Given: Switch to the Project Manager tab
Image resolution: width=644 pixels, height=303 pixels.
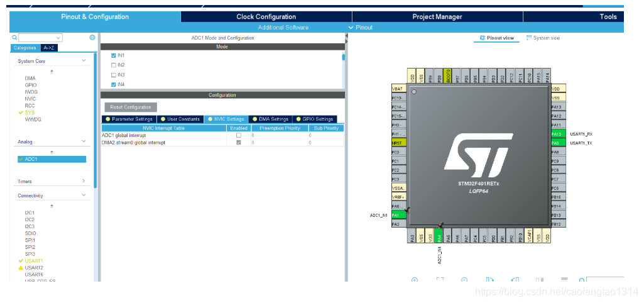Looking at the screenshot, I should click(x=437, y=17).
